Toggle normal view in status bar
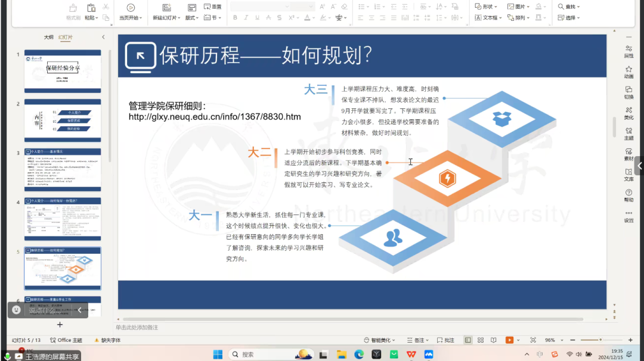Screen dimensions: 644x361 coord(468,340)
